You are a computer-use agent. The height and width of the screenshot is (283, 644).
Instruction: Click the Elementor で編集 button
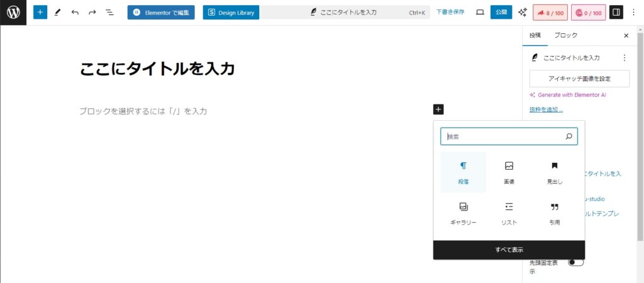pyautogui.click(x=161, y=12)
